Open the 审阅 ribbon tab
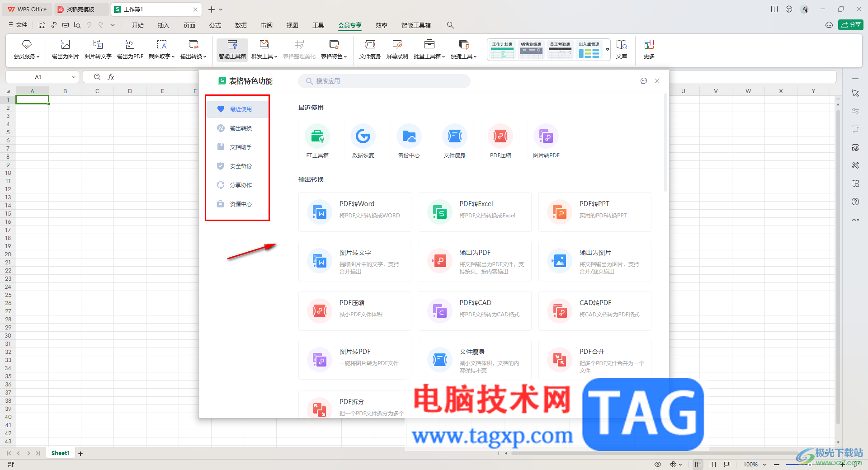 267,25
